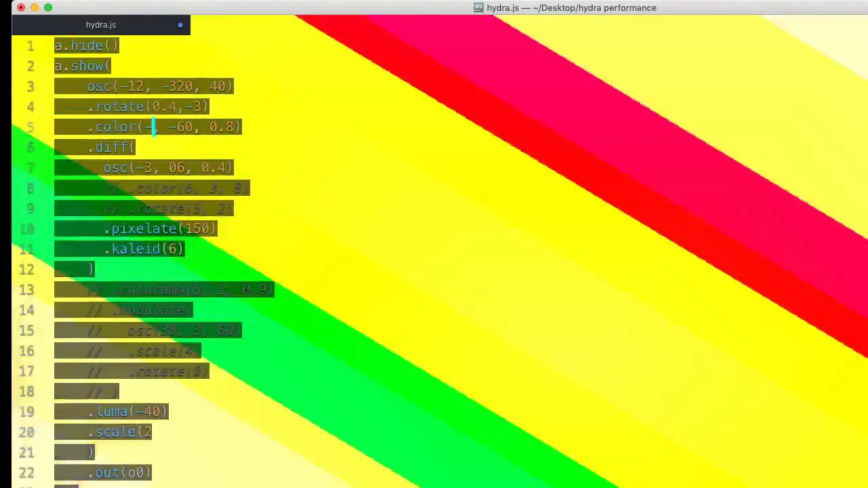Click the .diff( code line
Screen dimensions: 868x488
[111, 147]
